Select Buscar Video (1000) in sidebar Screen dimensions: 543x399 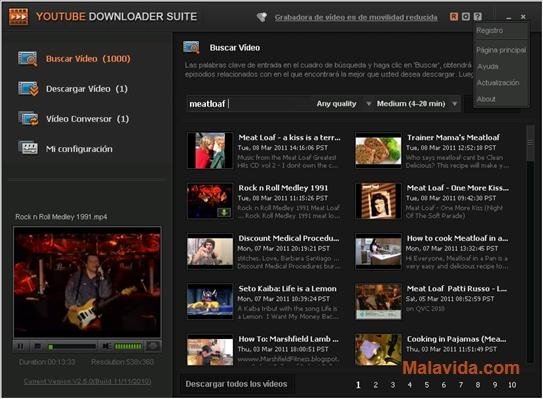(88, 59)
